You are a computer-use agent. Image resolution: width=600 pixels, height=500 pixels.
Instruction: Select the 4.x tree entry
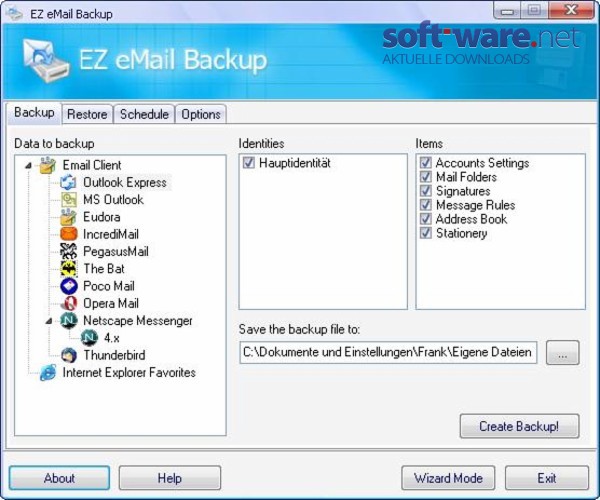(x=112, y=338)
